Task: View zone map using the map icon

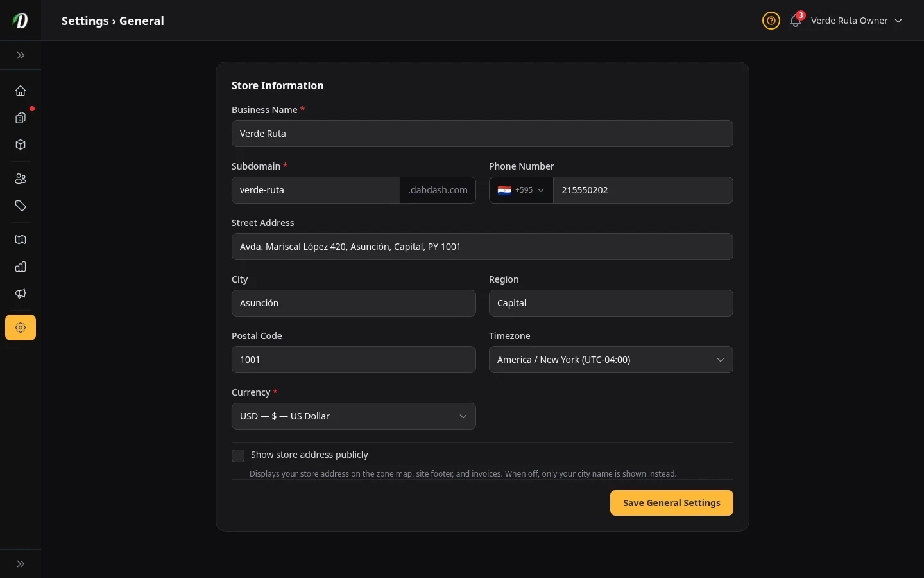Action: (21, 240)
